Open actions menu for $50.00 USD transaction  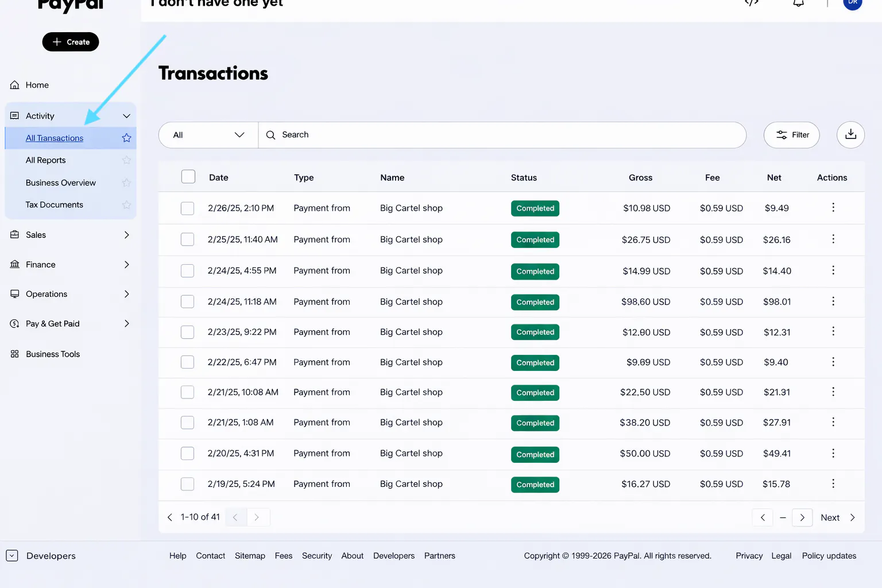[x=833, y=454]
